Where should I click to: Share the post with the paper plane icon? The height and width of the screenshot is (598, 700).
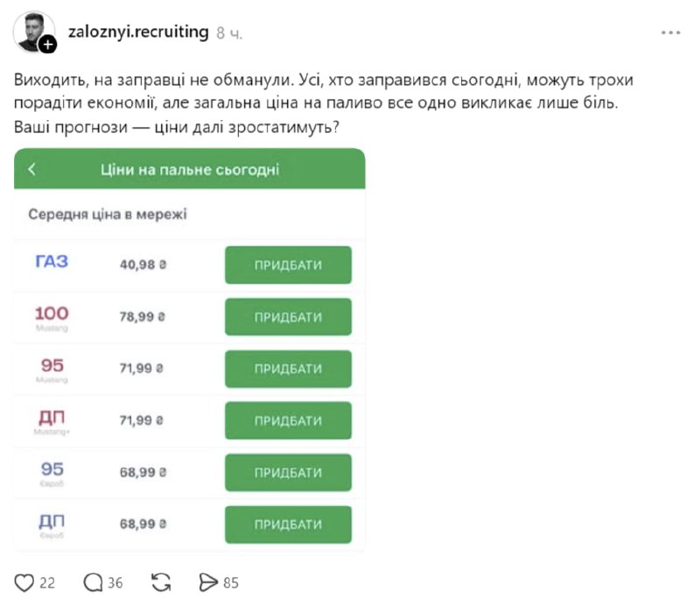pos(208,582)
